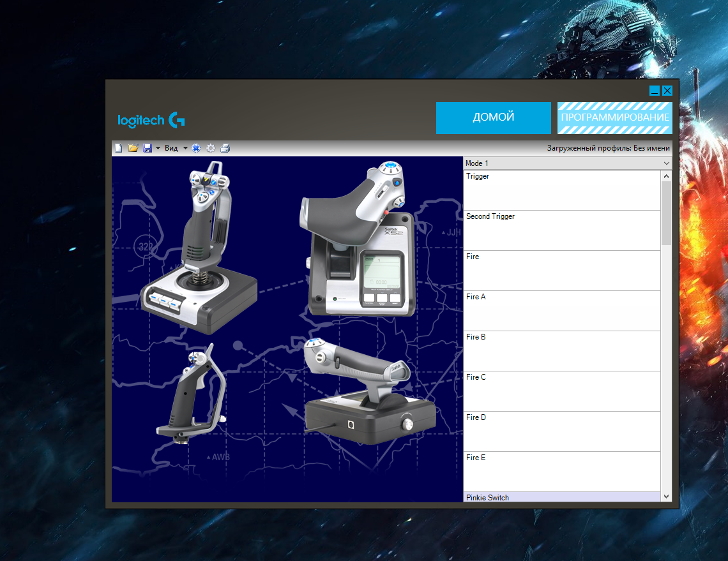The height and width of the screenshot is (561, 728).
Task: Click the scroll up arrow in button list
Action: point(666,176)
